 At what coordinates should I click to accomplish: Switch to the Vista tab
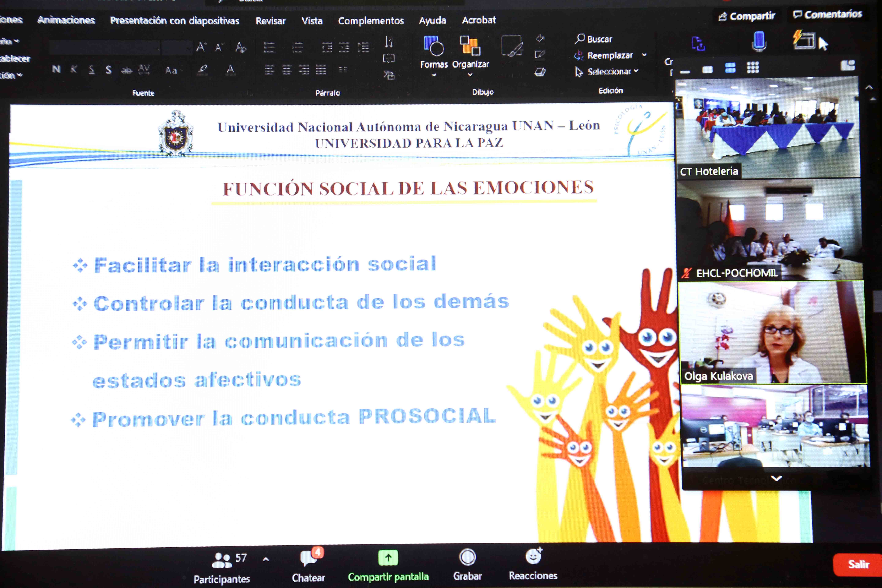click(x=312, y=21)
